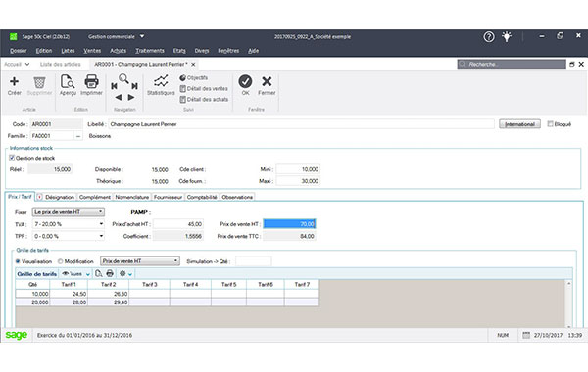Open Objectifs in the Suivi group
Image resolution: width=588 pixels, height=372 pixels.
(193, 78)
